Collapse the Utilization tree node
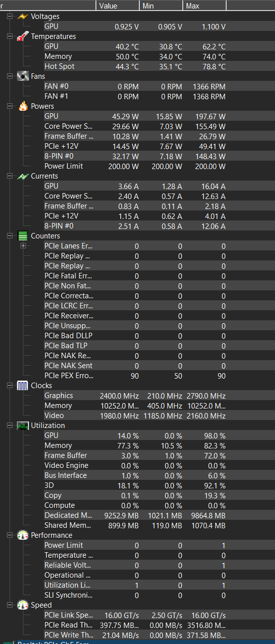275x644 pixels. pos(10,426)
